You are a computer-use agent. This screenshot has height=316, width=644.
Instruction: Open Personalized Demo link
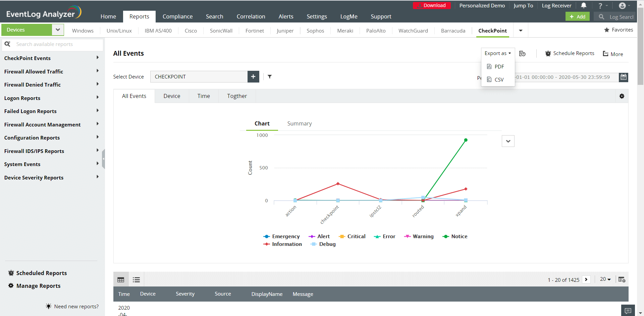pos(482,5)
